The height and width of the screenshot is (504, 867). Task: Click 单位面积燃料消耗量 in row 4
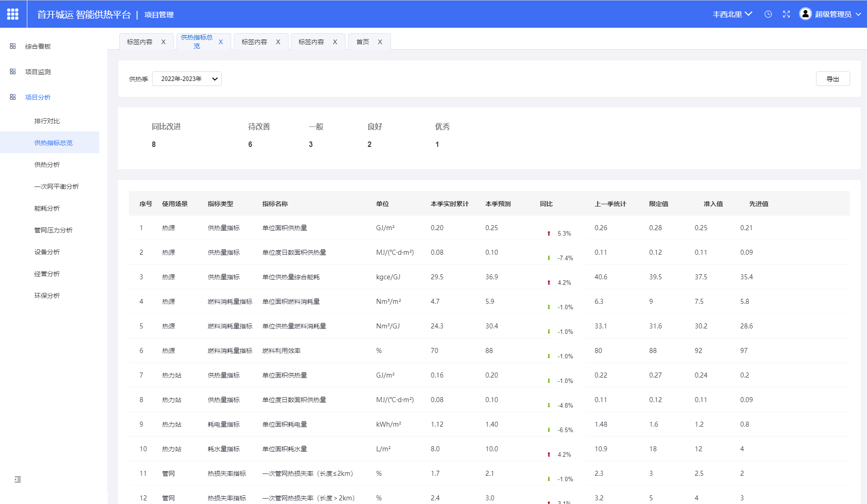point(291,302)
